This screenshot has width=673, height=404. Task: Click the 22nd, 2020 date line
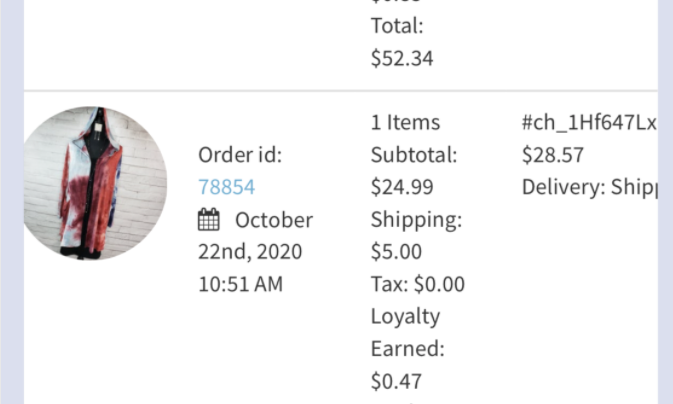[x=250, y=252]
